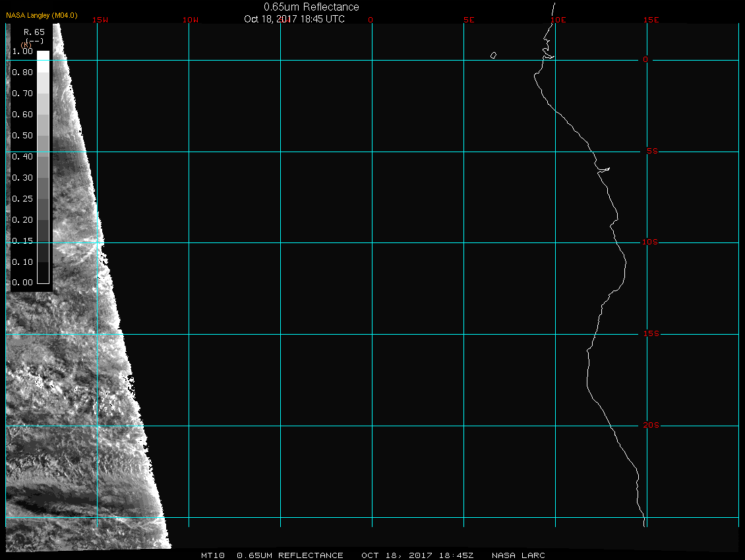
Task: Click the 0.65um Reflectance title text
Action: (311, 7)
